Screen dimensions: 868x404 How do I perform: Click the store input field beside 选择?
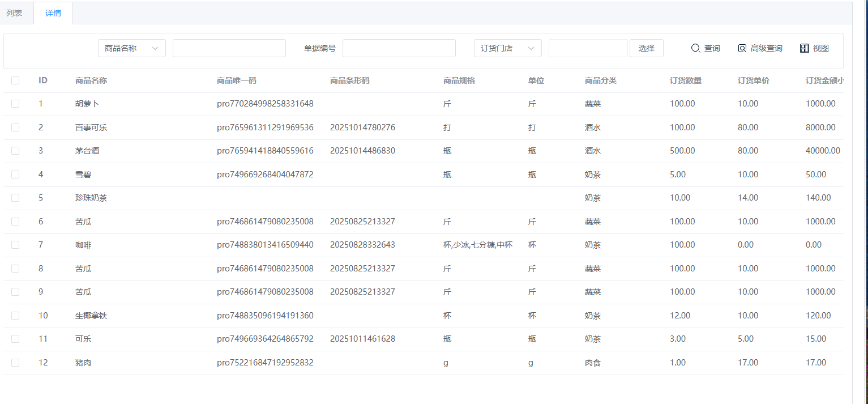[588, 48]
